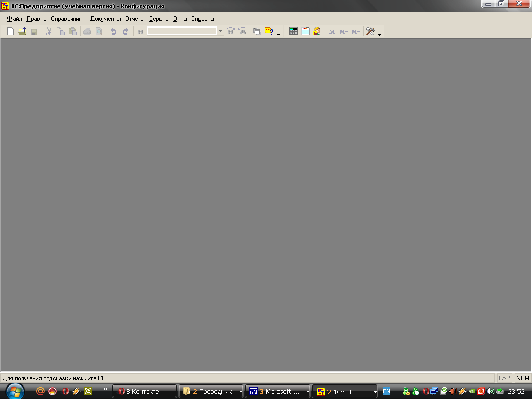Screen dimensions: 532x399
Task: Expand the arrow beside the help icon
Action: pos(278,34)
